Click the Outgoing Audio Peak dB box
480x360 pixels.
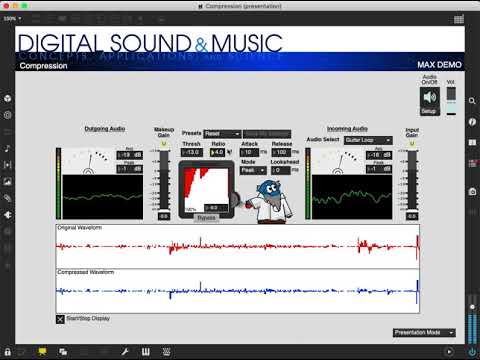click(x=130, y=169)
